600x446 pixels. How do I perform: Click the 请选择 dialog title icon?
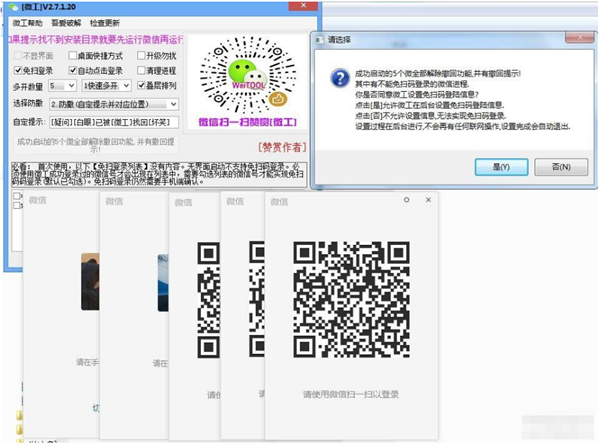click(x=320, y=40)
